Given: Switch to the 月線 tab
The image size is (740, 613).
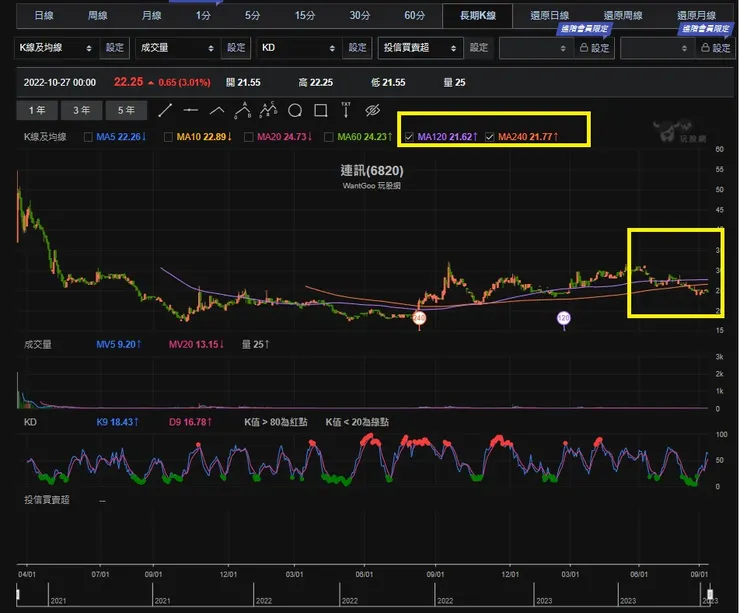Looking at the screenshot, I should coord(151,16).
